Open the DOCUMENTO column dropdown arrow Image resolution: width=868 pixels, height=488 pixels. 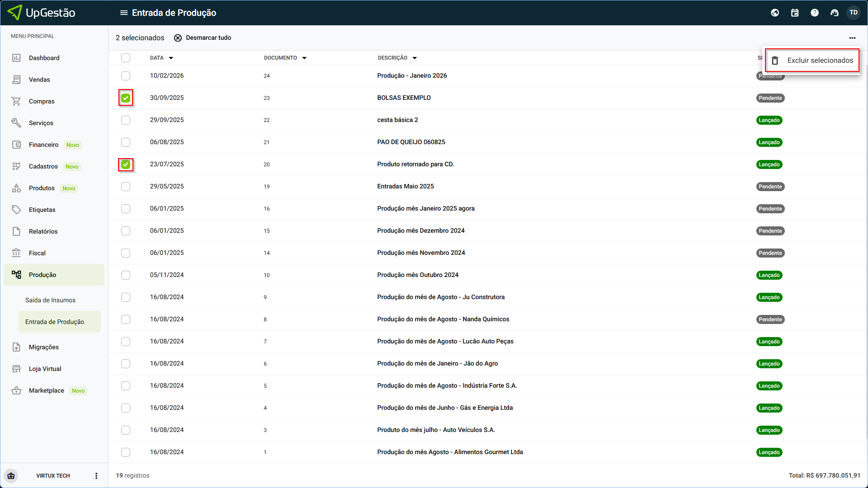(x=304, y=58)
